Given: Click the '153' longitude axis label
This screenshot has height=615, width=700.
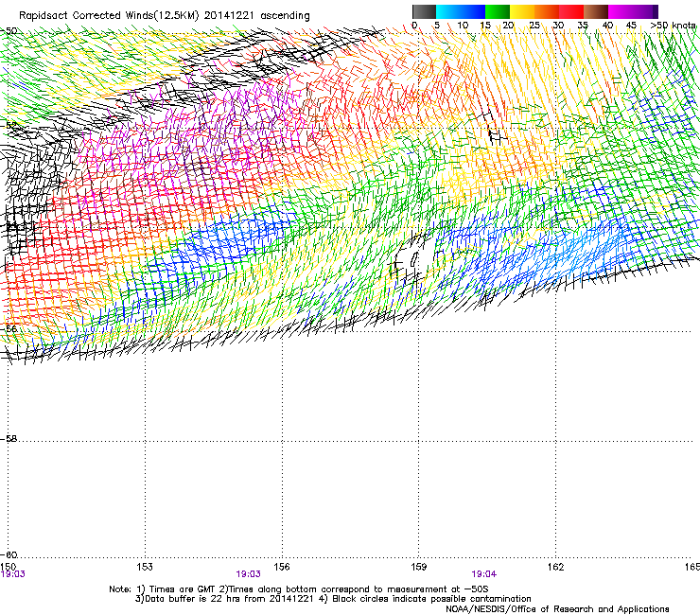Looking at the screenshot, I should click(x=145, y=567).
